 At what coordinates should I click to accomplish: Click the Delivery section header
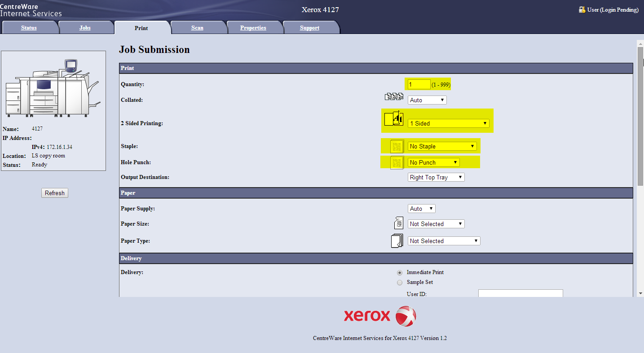tap(376, 258)
